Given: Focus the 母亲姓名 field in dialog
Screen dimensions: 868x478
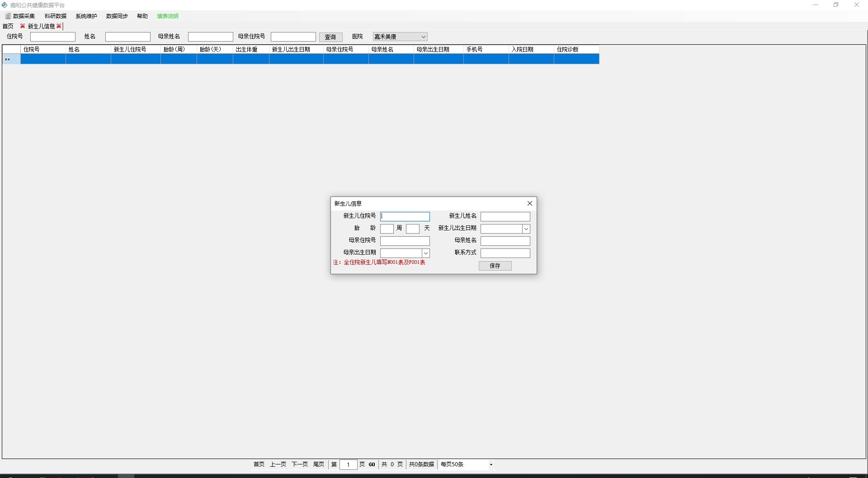Looking at the screenshot, I should coord(505,241).
